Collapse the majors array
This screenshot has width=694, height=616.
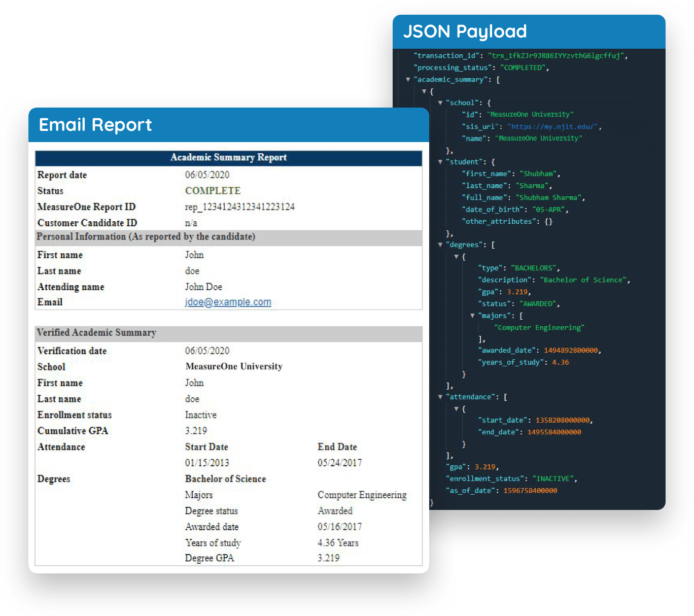pyautogui.click(x=473, y=315)
